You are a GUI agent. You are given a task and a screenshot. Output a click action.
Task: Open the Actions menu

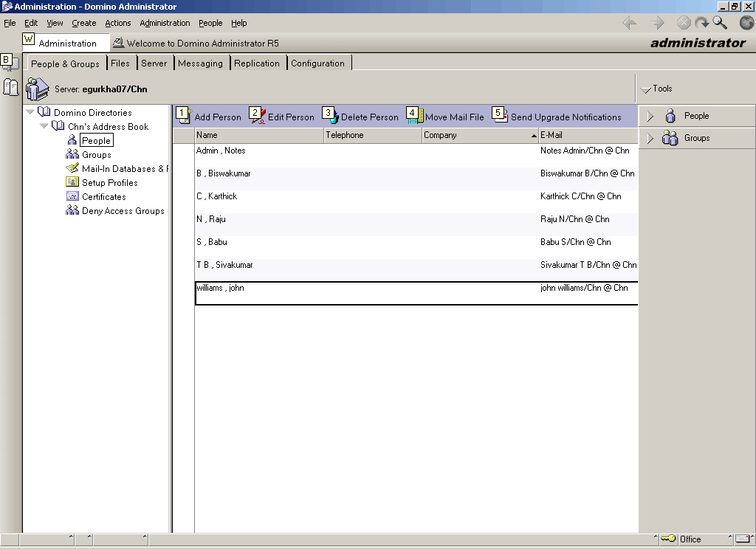tap(117, 23)
